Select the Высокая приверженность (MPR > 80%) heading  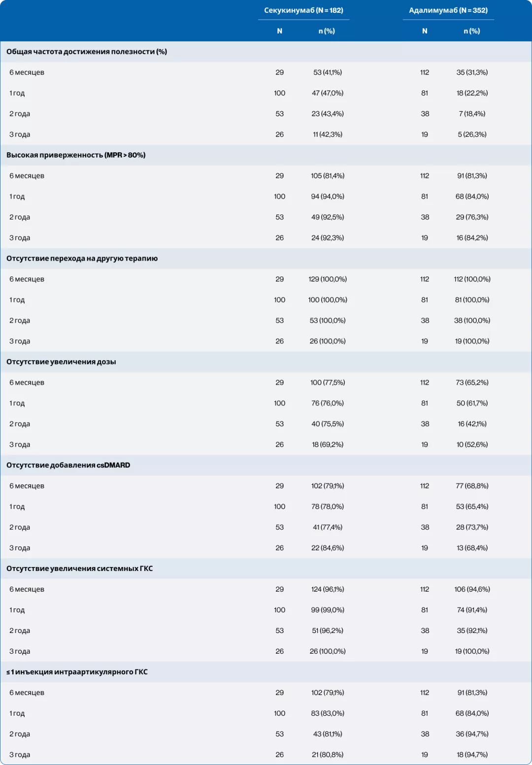click(x=76, y=155)
